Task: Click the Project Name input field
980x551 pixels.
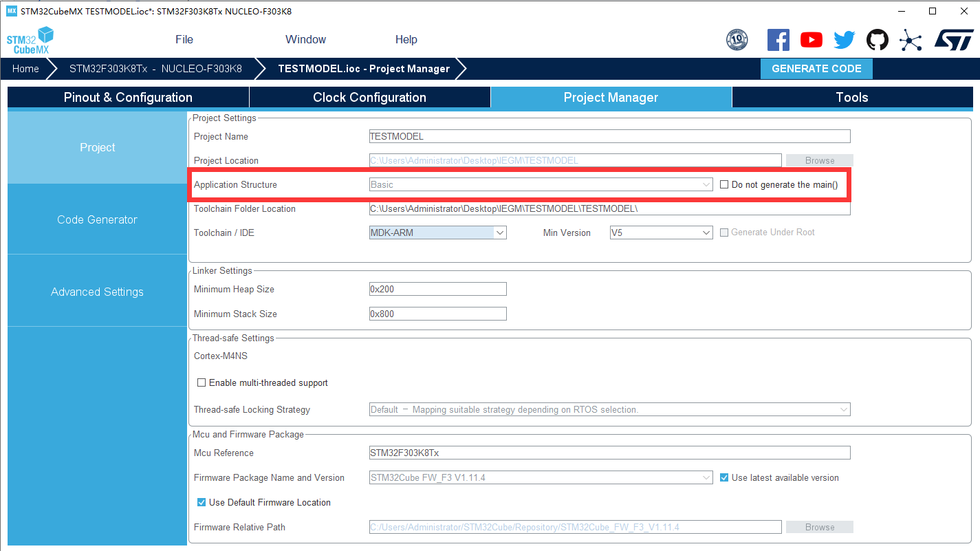Action: (609, 136)
